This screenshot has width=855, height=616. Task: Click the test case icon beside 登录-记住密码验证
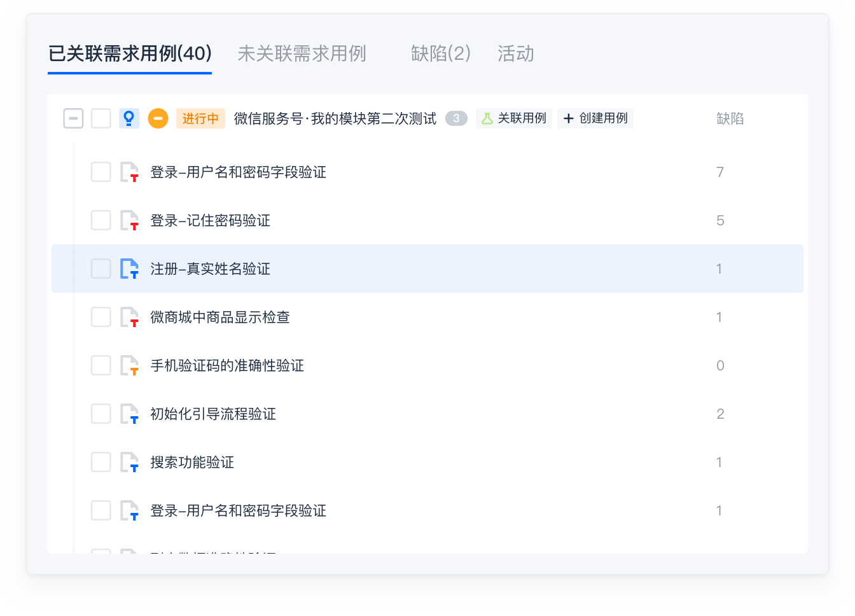point(130,221)
